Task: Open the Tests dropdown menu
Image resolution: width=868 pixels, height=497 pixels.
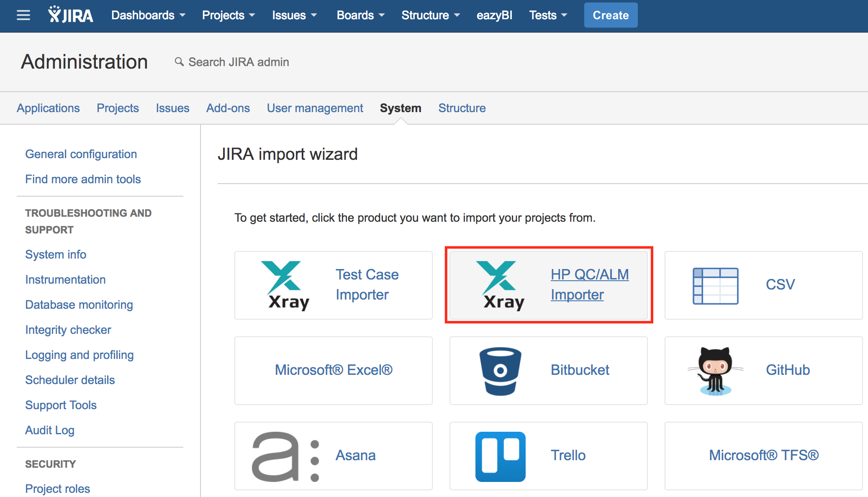Action: (x=548, y=15)
